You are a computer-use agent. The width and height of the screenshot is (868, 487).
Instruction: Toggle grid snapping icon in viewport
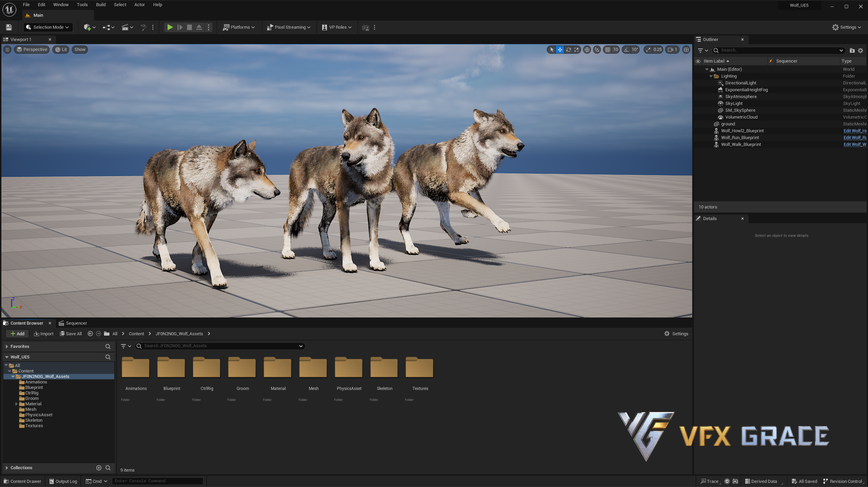pyautogui.click(x=607, y=50)
